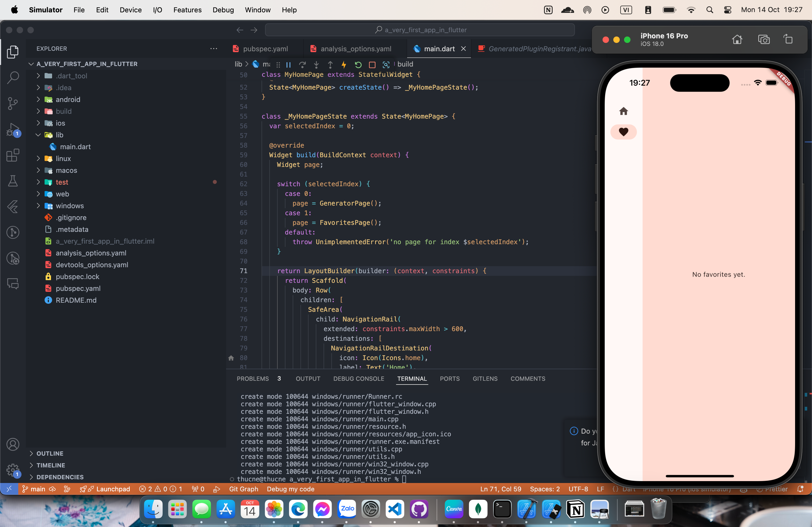Go forward in editor navigation history
The width and height of the screenshot is (812, 527).
(x=254, y=30)
